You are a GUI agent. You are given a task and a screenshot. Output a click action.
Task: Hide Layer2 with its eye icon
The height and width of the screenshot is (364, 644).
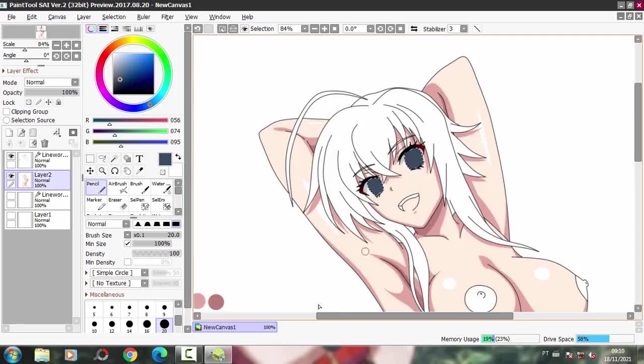[11, 176]
